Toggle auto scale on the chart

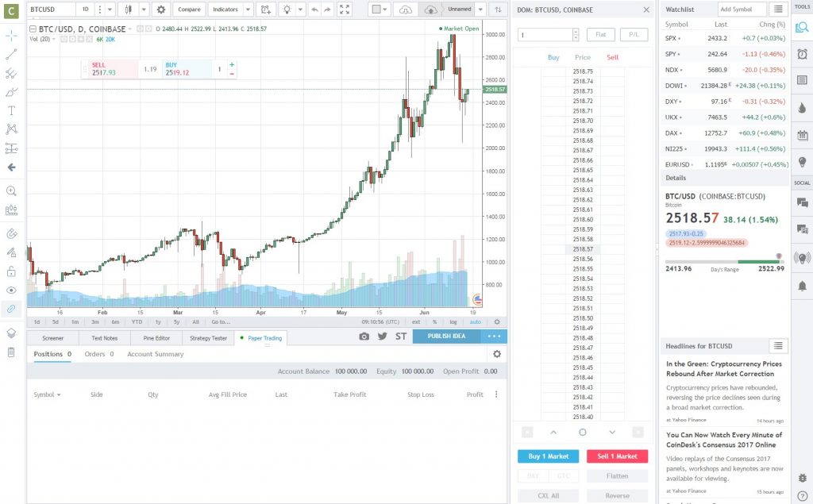(x=475, y=322)
